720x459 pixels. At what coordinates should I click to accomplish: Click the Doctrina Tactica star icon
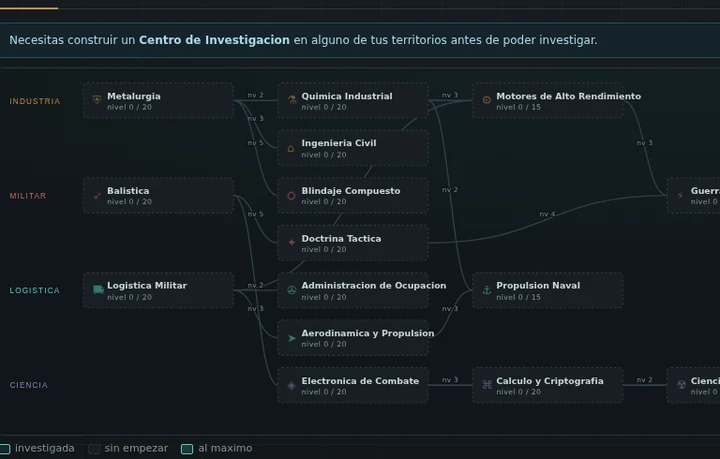point(292,242)
